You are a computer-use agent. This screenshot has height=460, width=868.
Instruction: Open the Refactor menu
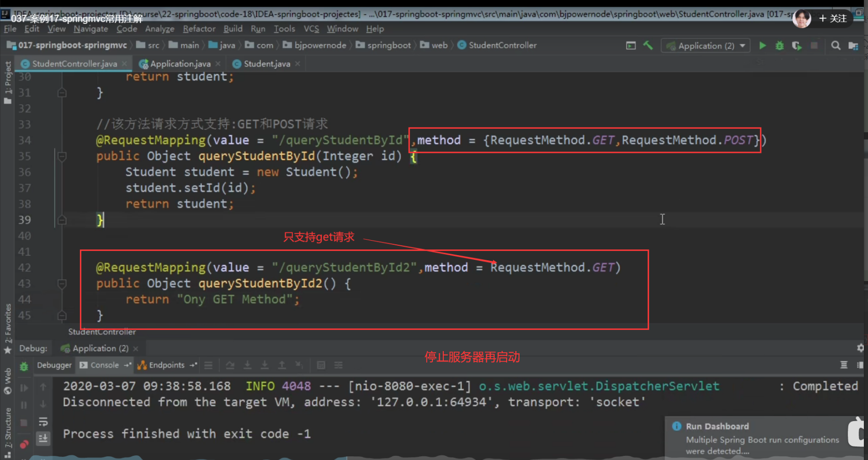point(199,29)
